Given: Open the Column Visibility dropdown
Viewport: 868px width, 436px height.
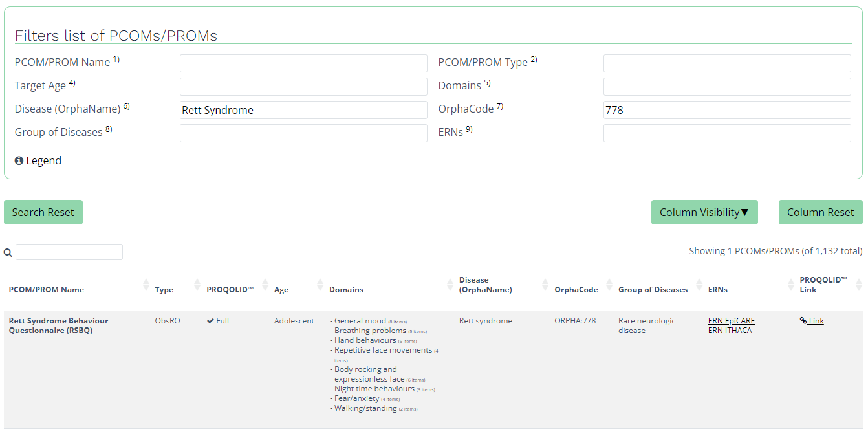Looking at the screenshot, I should pyautogui.click(x=704, y=212).
